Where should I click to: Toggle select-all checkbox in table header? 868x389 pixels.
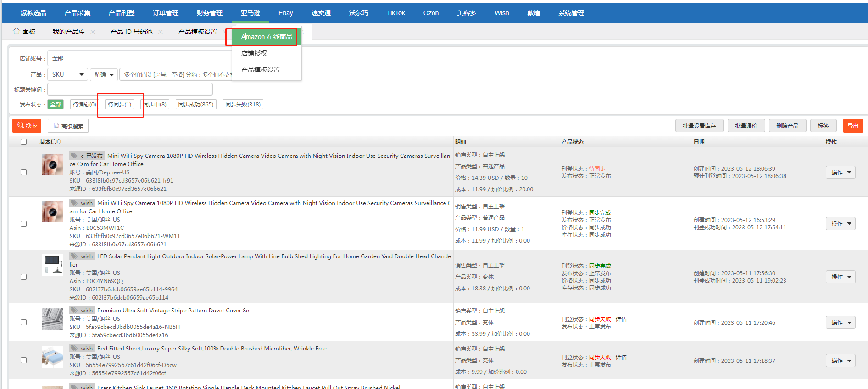click(23, 142)
